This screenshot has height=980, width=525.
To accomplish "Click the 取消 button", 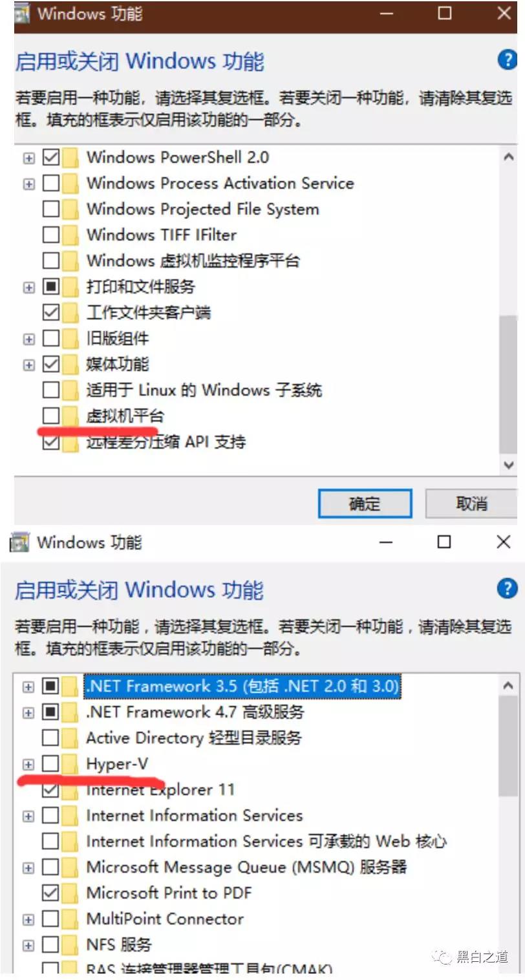I will (471, 504).
